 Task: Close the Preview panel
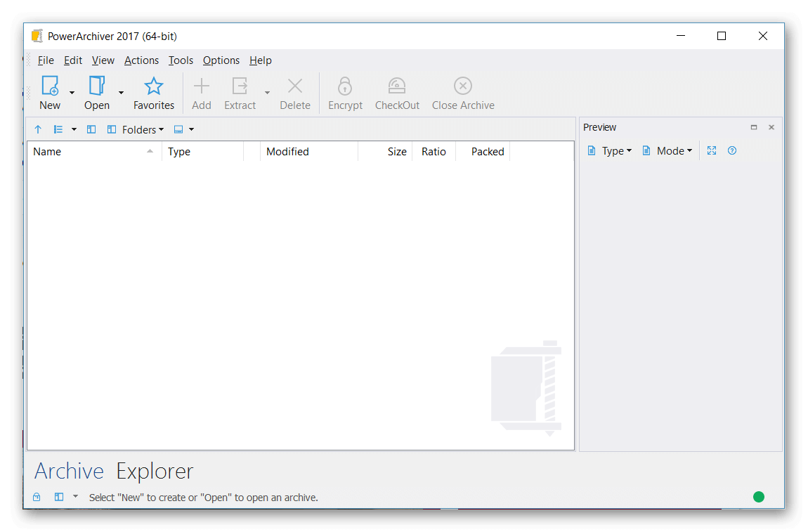(x=771, y=127)
